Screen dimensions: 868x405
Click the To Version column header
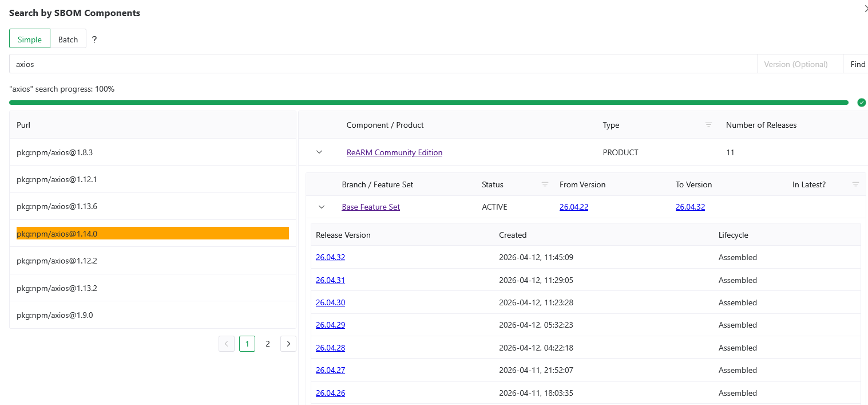pyautogui.click(x=693, y=184)
